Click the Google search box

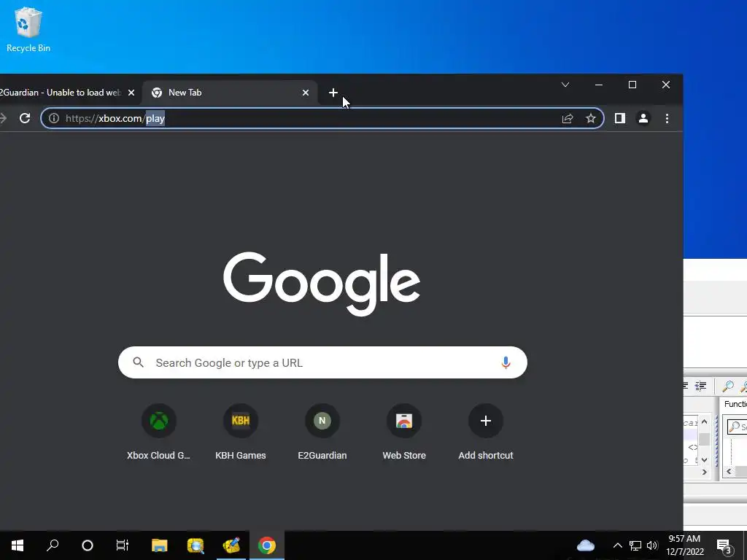[322, 362]
